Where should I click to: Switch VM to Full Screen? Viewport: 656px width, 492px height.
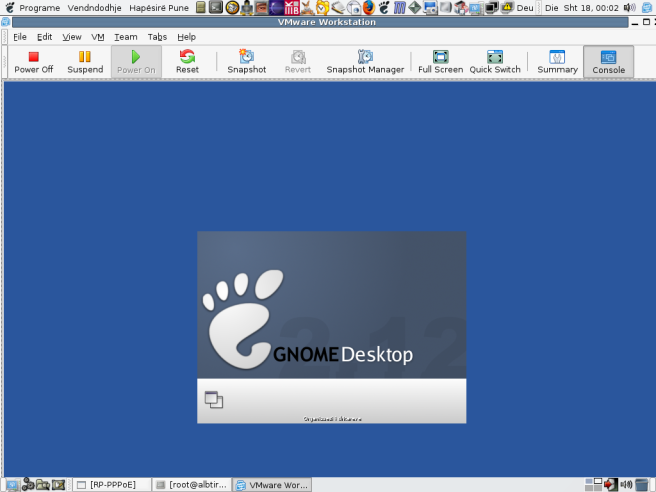click(441, 62)
